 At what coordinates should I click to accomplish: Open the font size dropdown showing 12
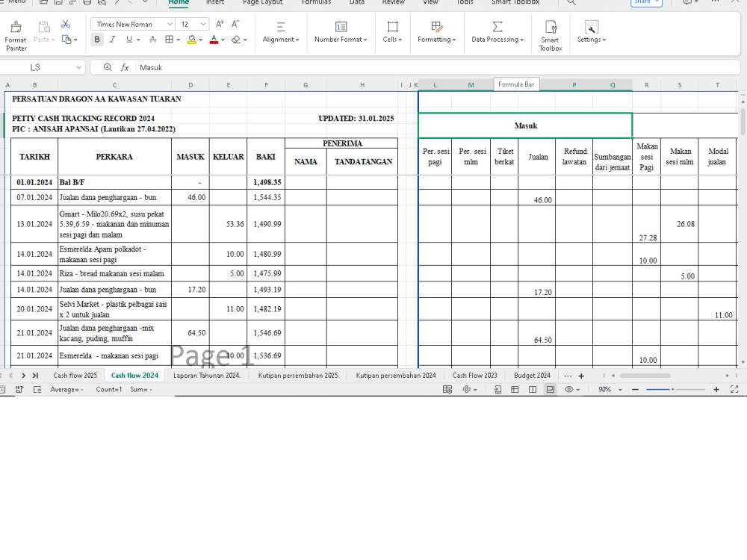(x=203, y=25)
